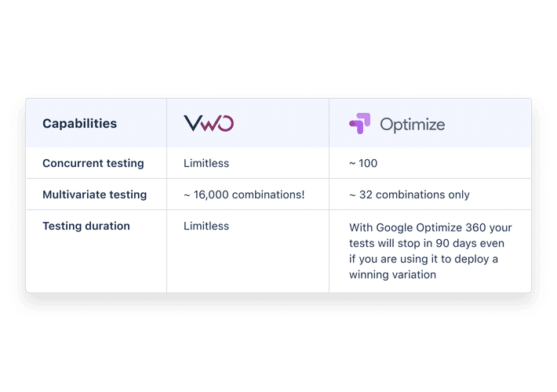
Task: Click the number 360 in Optimize description
Action: pyautogui.click(x=475, y=227)
